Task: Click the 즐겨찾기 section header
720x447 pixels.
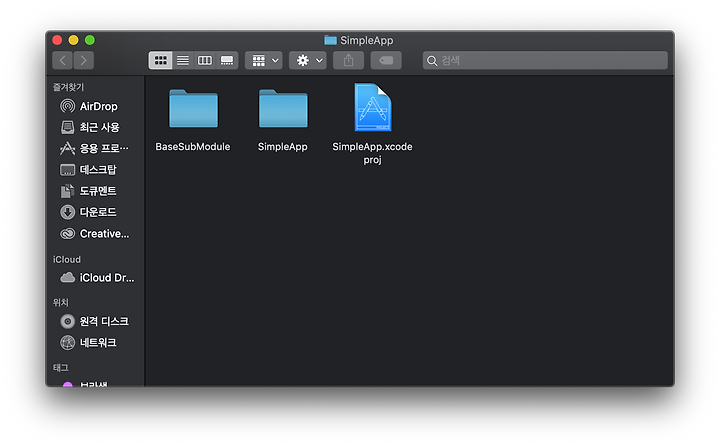Action: [68, 87]
